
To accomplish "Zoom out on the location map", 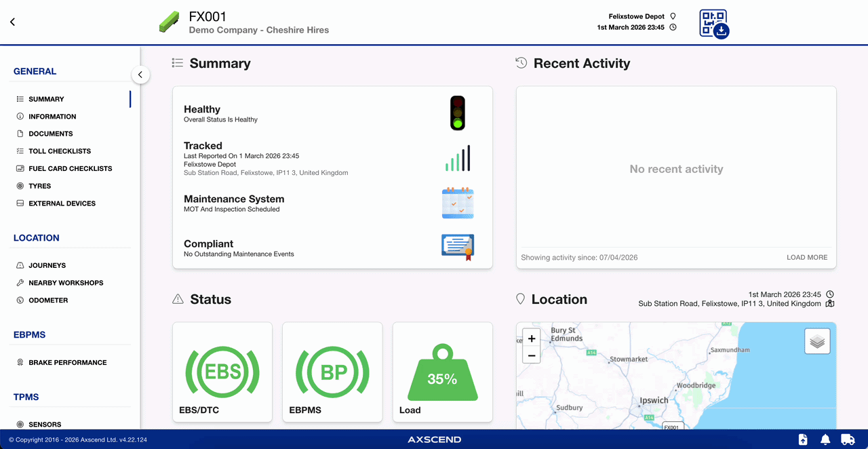I will [532, 355].
